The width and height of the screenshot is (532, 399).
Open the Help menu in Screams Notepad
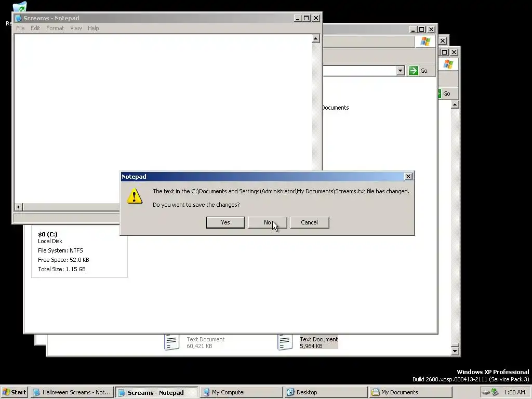tap(94, 28)
